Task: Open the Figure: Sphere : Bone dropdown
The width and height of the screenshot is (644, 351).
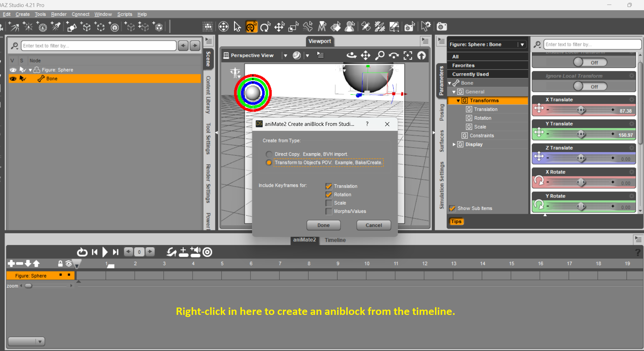Action: [488, 45]
